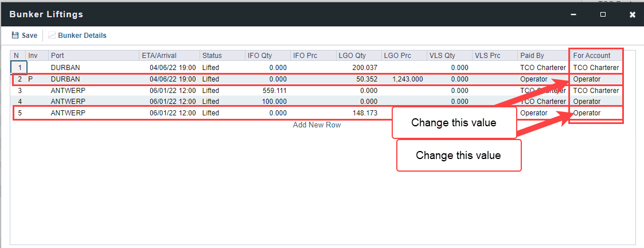Minimize the Bunker Liftings window
The height and width of the screenshot is (248, 644).
(x=573, y=14)
